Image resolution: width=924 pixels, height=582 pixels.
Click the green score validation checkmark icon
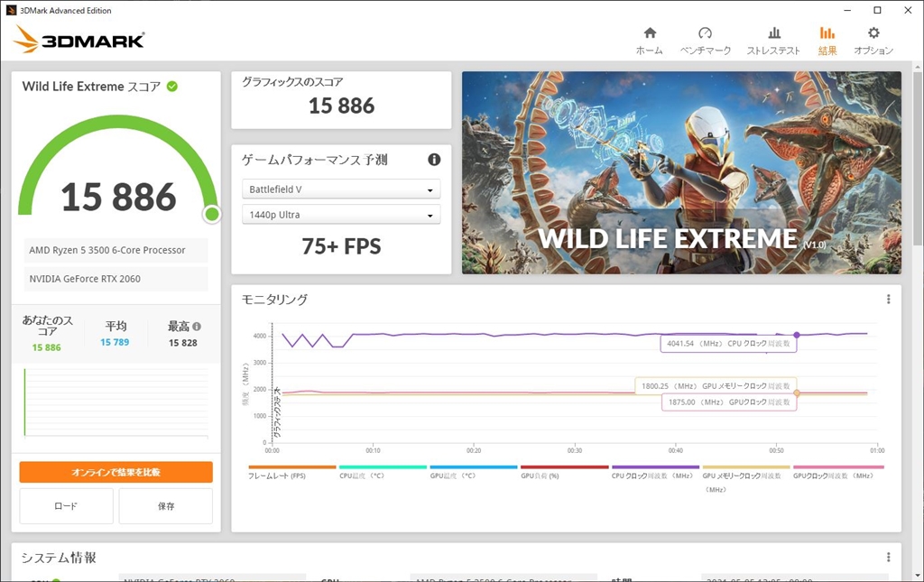click(x=172, y=87)
